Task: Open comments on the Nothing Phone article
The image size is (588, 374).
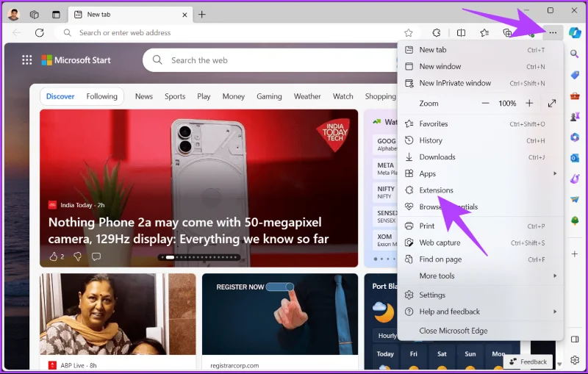Action: [96, 256]
